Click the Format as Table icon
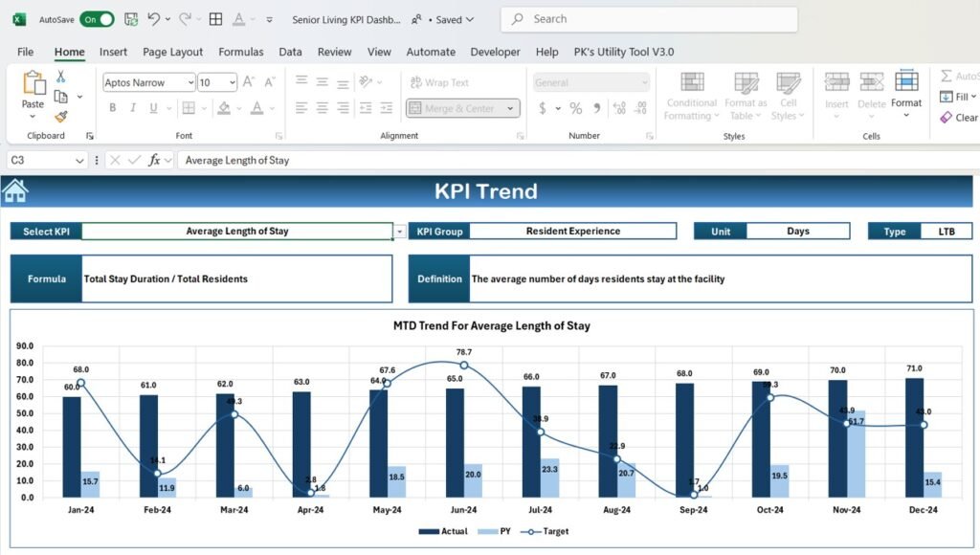The width and height of the screenshot is (980, 555). [746, 95]
